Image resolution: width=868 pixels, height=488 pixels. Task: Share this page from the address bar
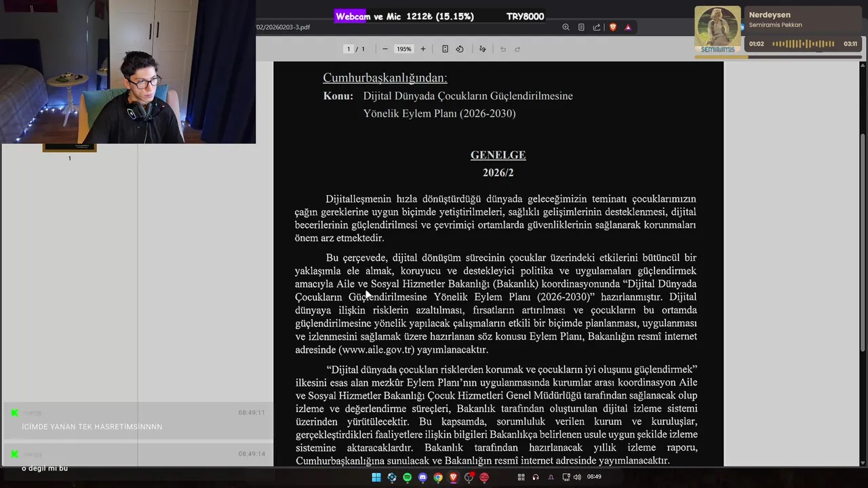click(597, 27)
